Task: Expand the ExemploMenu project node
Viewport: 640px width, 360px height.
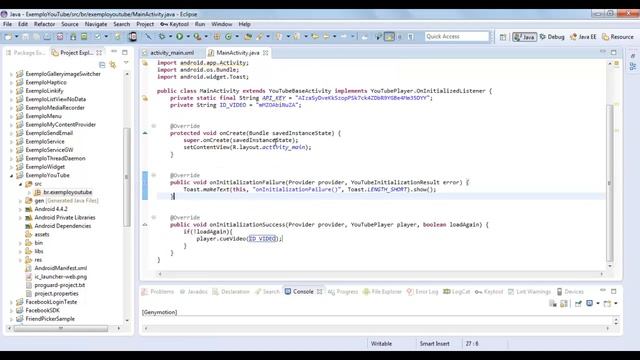Action: (x=11, y=116)
